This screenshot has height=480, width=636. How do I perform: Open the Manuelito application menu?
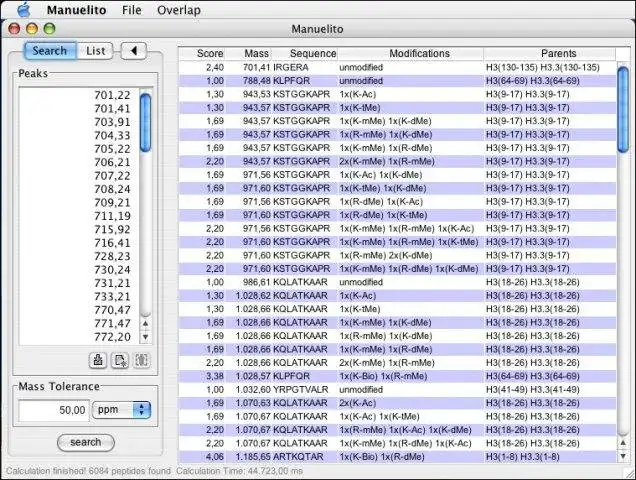(x=76, y=10)
